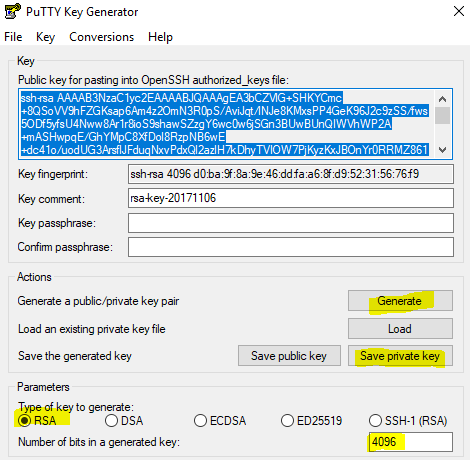470x460 pixels.
Task: Click the PuTTY Key Generator title icon
Action: click(x=13, y=11)
